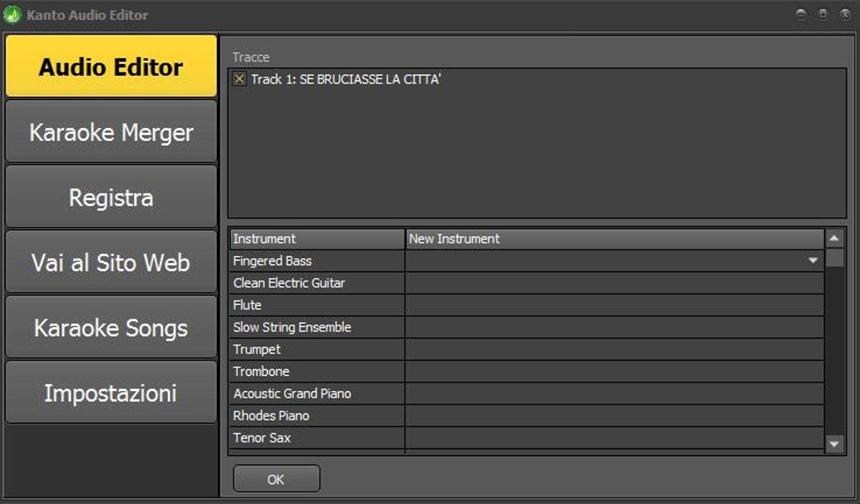Open the Registra panel
The width and height of the screenshot is (860, 504).
(x=111, y=197)
